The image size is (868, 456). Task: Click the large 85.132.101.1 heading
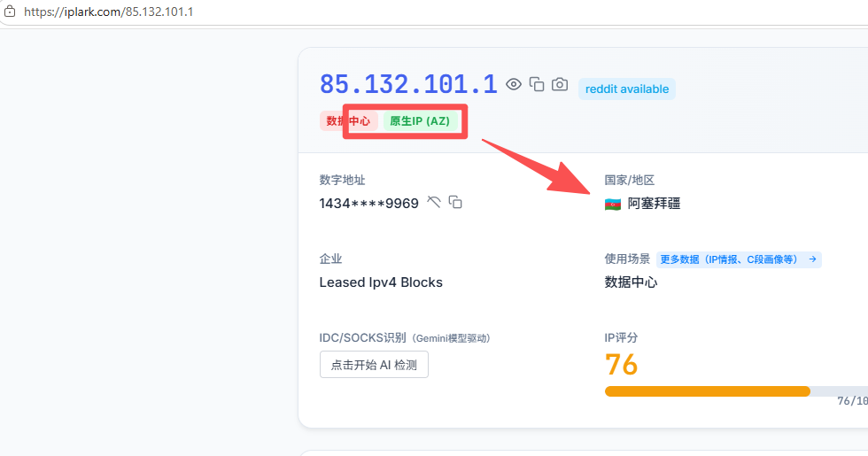(408, 85)
